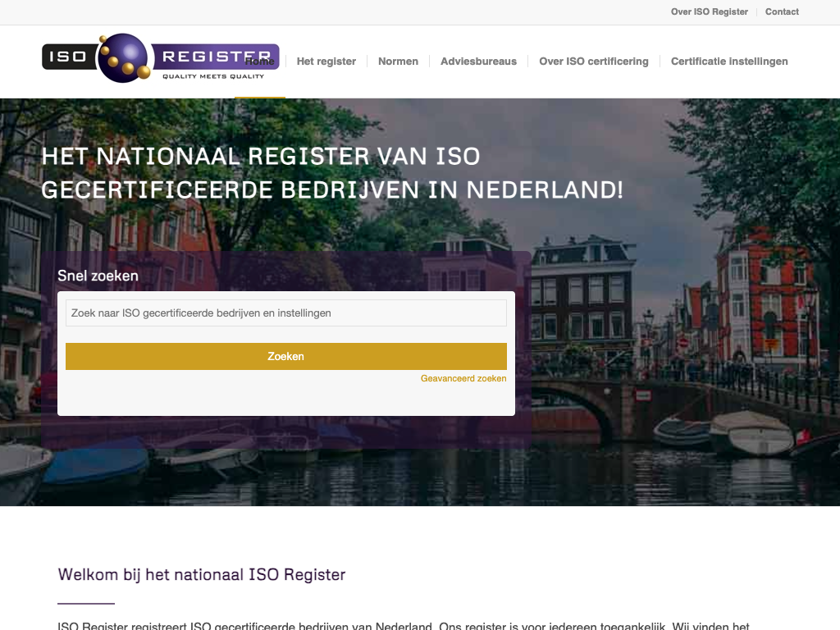Select Certificatie instellingen in the navigation
This screenshot has width=840, height=630.
pyautogui.click(x=728, y=62)
